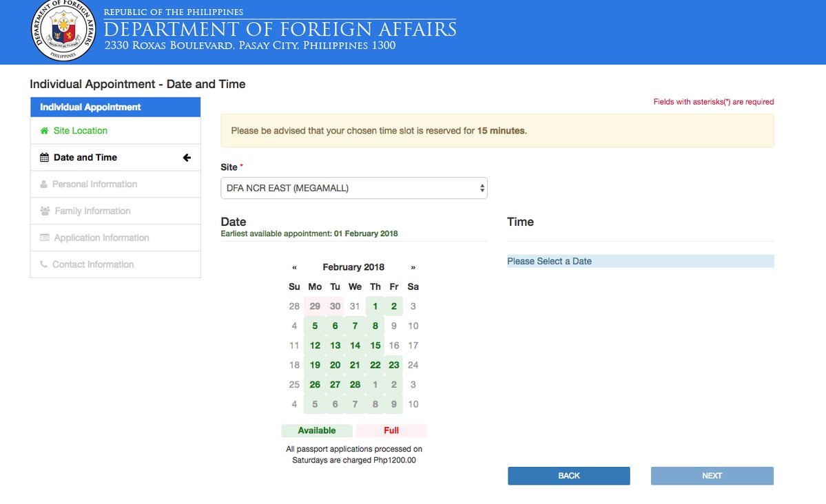Click the calendar icon beside Date and Time
This screenshot has height=504, width=826.
tap(45, 158)
